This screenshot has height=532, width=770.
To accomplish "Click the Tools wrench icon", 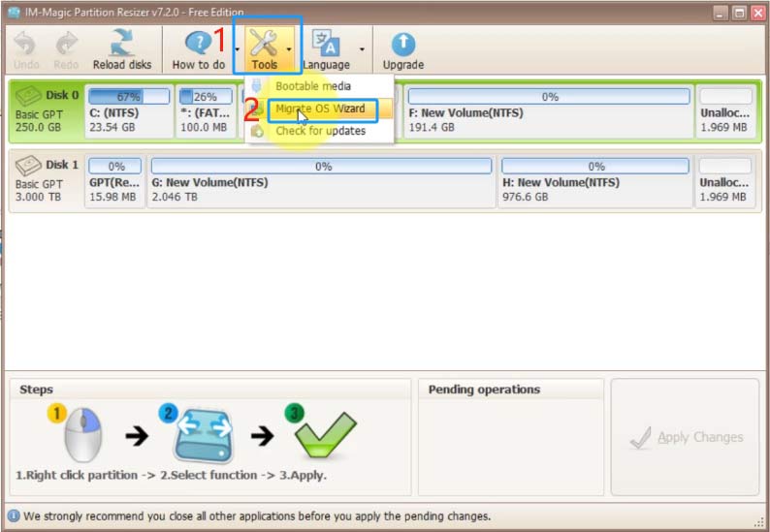I will pos(263,44).
